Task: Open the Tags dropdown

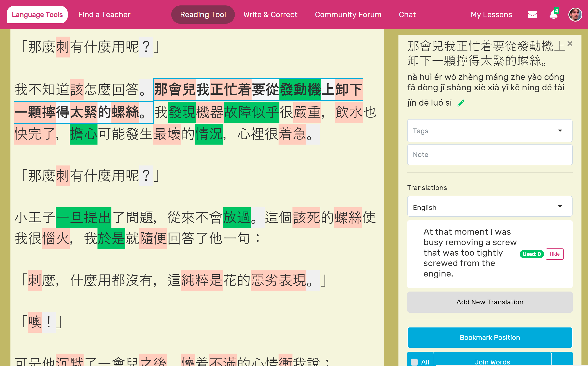Action: point(489,131)
